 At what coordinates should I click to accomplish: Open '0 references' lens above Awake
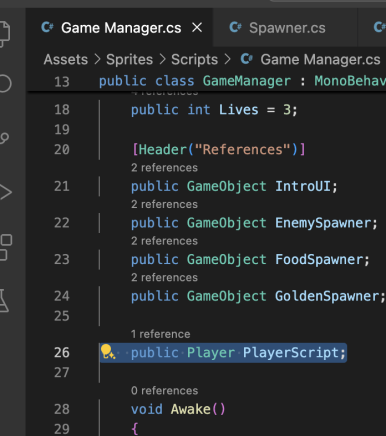(164, 391)
